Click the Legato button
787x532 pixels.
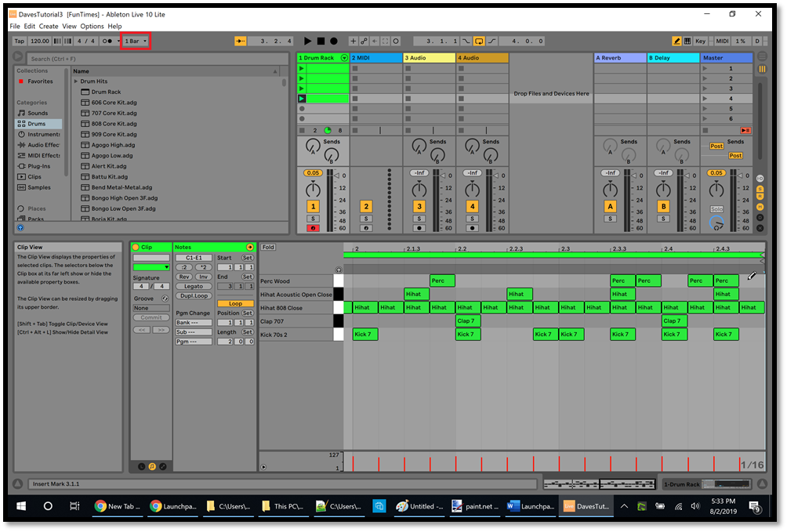pyautogui.click(x=194, y=286)
